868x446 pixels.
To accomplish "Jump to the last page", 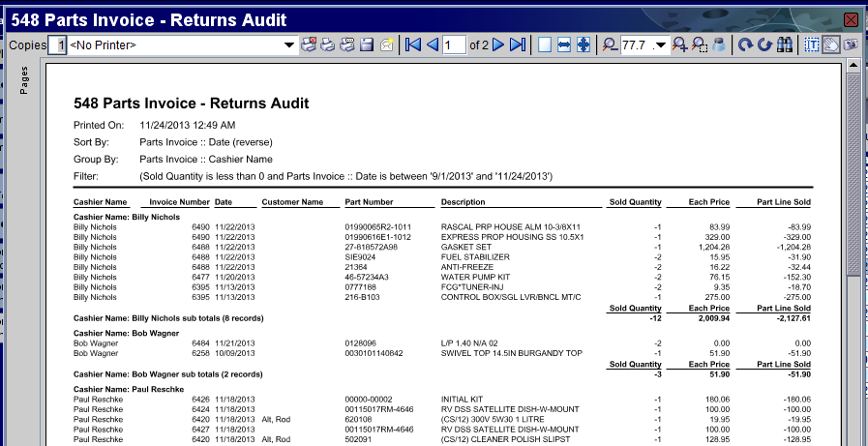I will click(x=518, y=45).
